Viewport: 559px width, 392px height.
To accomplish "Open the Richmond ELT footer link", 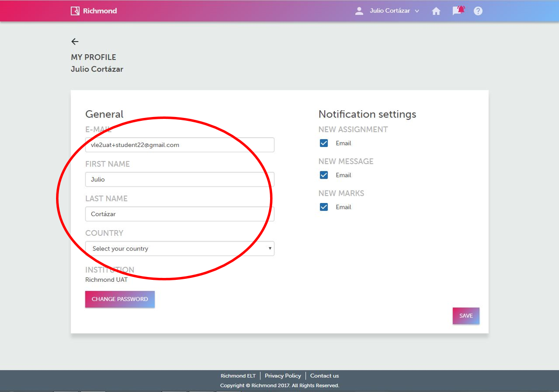I will pos(238,376).
